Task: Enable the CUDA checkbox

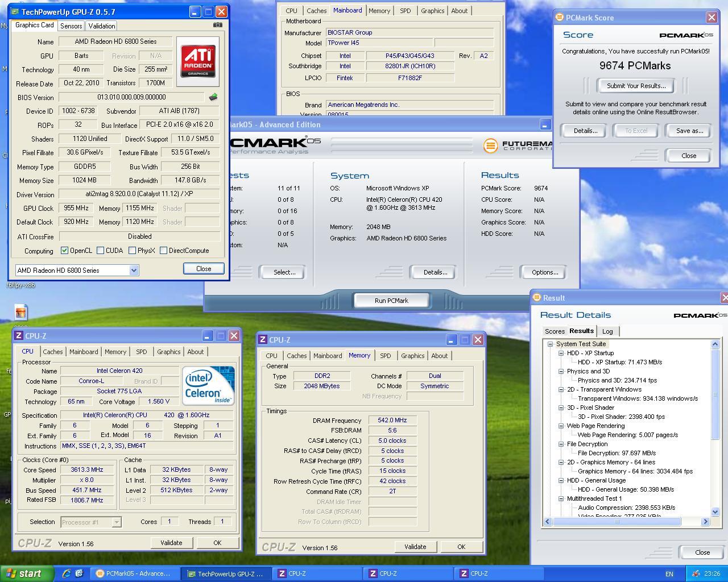Action: coord(101,251)
